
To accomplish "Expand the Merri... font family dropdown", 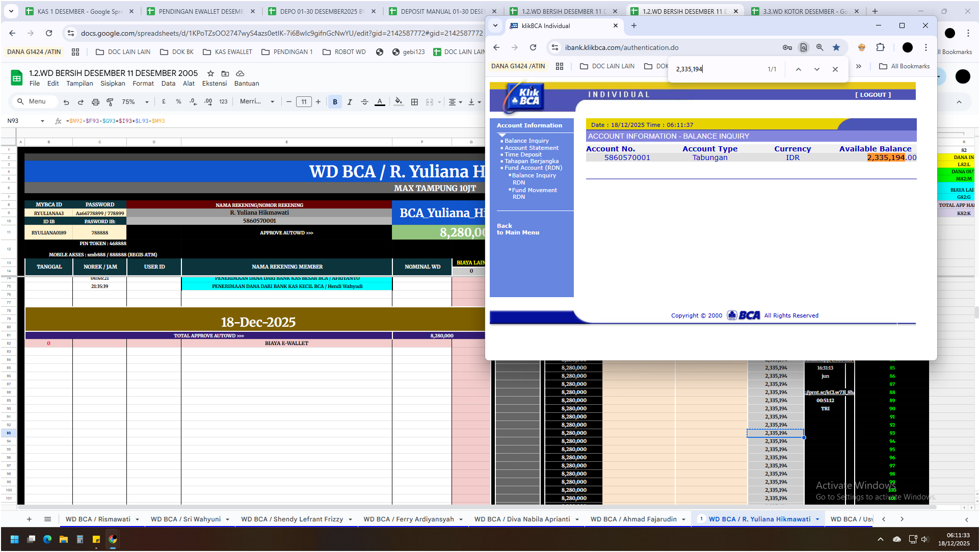I will 257,102.
